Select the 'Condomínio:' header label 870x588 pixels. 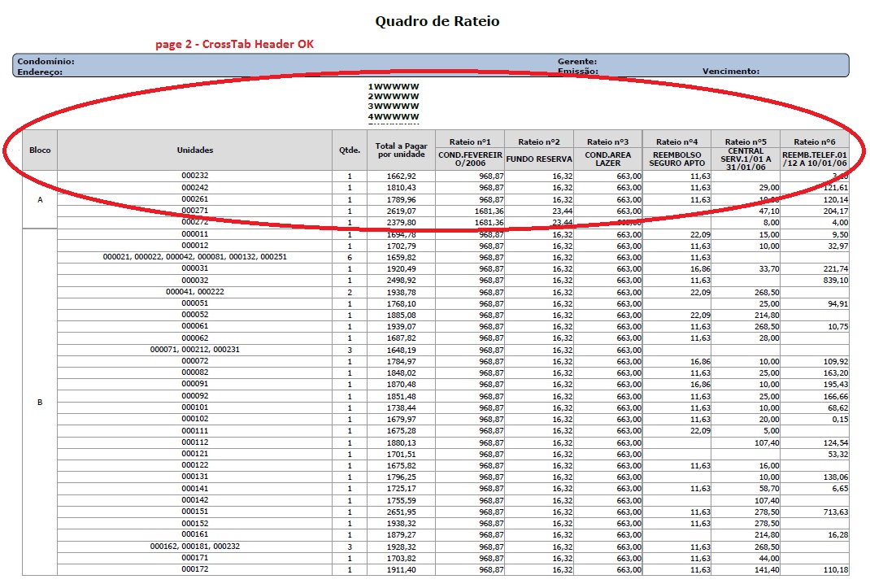click(x=46, y=62)
